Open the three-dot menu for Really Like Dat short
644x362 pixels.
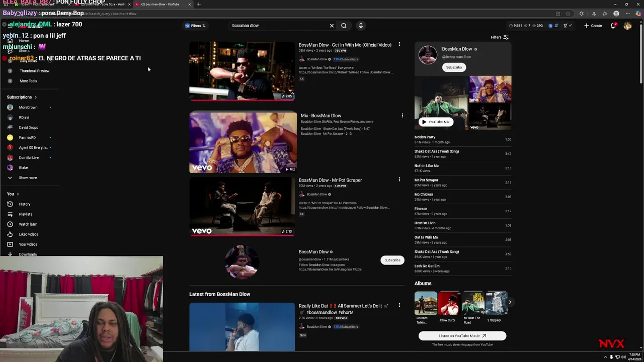399,305
